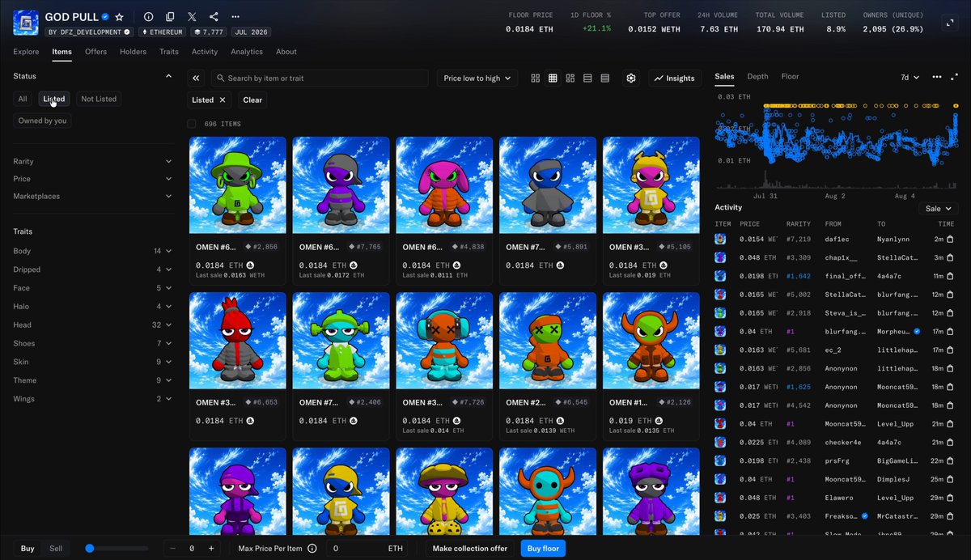Image resolution: width=971 pixels, height=560 pixels.
Task: Select the All status filter
Action: (x=23, y=99)
